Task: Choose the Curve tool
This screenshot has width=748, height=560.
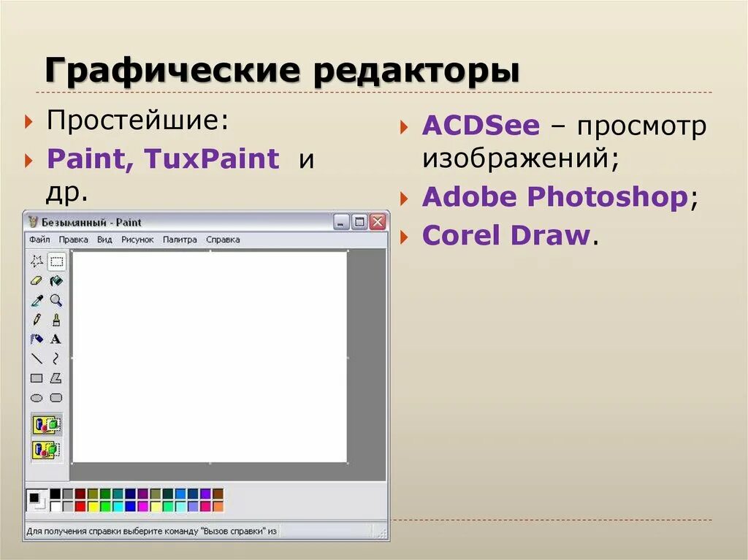Action: (x=56, y=358)
